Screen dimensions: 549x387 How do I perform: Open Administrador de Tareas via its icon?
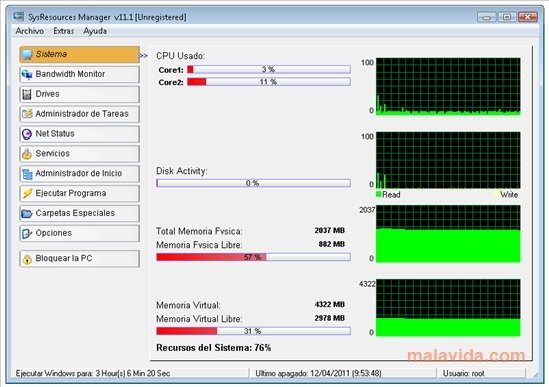coord(27,114)
